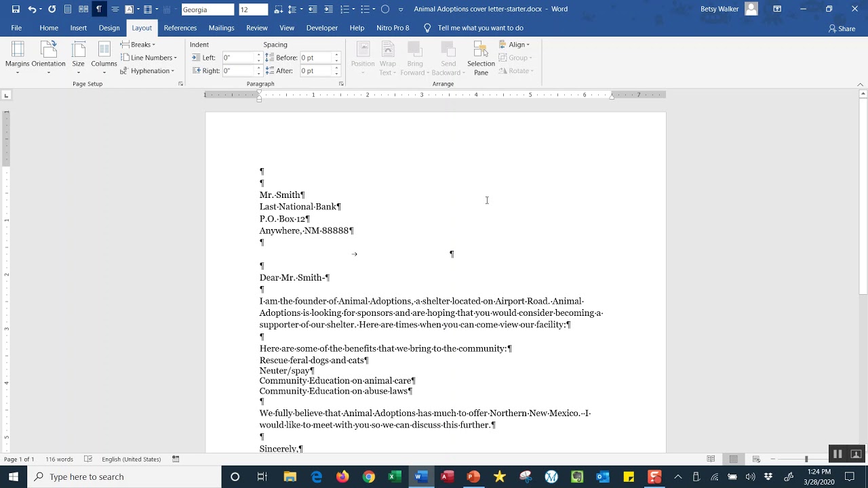Open the Paragraph dialog launcher
This screenshot has width=868, height=488.
coord(340,84)
